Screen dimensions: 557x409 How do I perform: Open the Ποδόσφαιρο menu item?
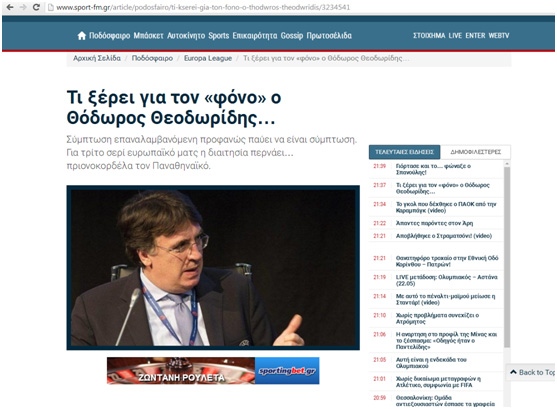click(x=109, y=36)
